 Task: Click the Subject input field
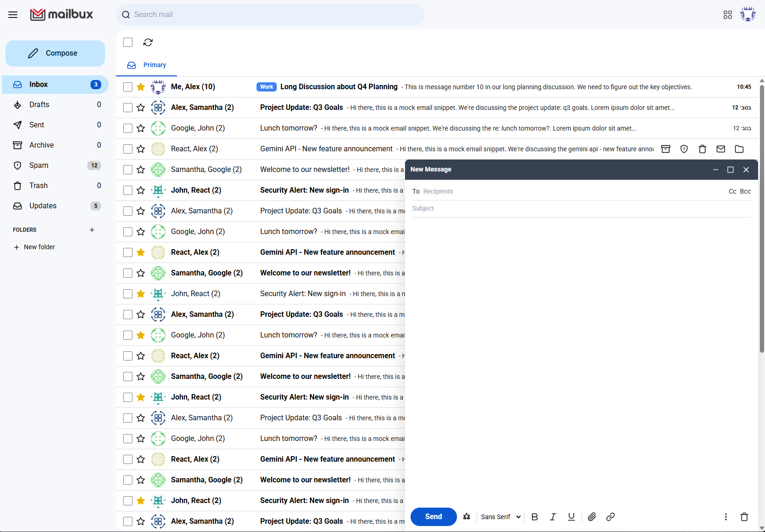click(581, 209)
